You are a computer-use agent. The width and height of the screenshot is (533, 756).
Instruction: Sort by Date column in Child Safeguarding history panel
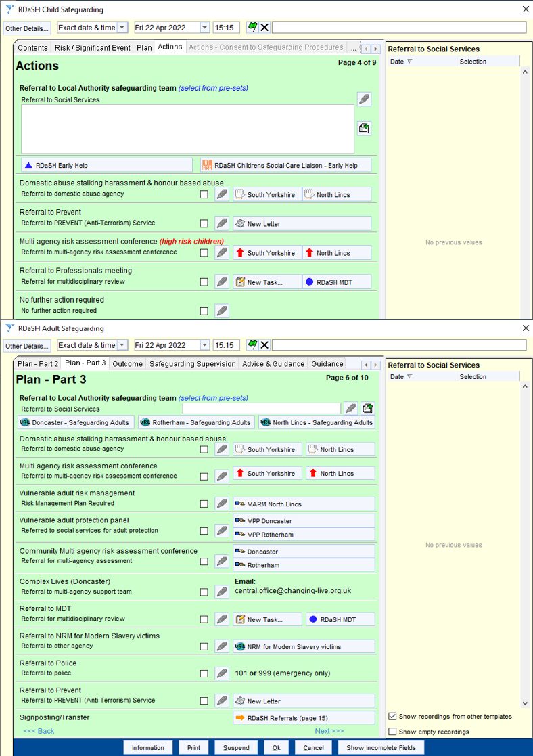pos(421,61)
